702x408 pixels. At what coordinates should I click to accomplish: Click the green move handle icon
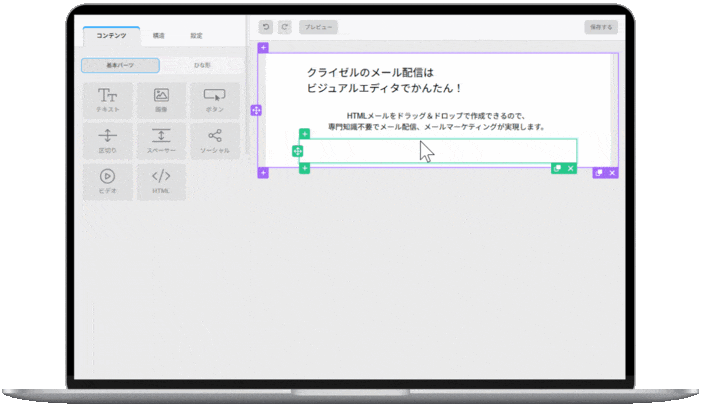pos(297,151)
